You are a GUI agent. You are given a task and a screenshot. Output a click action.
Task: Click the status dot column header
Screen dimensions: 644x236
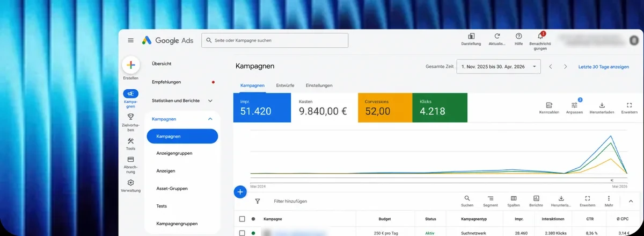[253, 219]
